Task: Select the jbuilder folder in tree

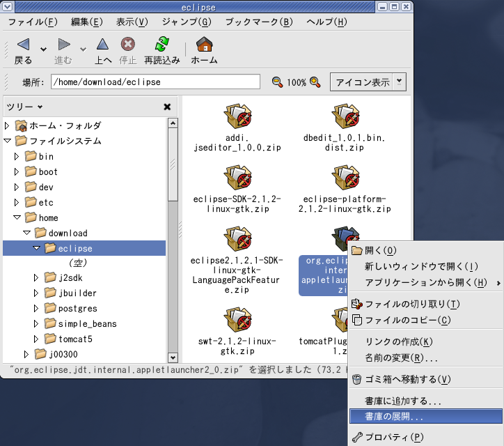Action: (x=70, y=293)
